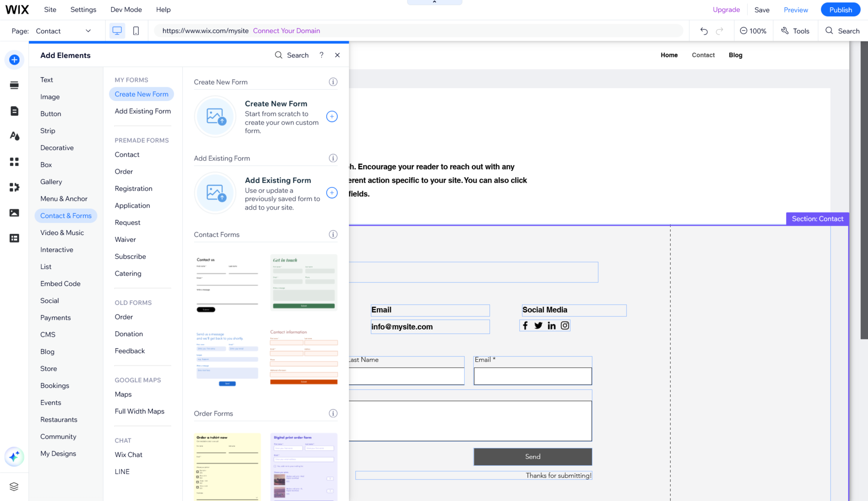Launch the AI assistant sparkle icon
This screenshot has height=501, width=868.
point(14,457)
